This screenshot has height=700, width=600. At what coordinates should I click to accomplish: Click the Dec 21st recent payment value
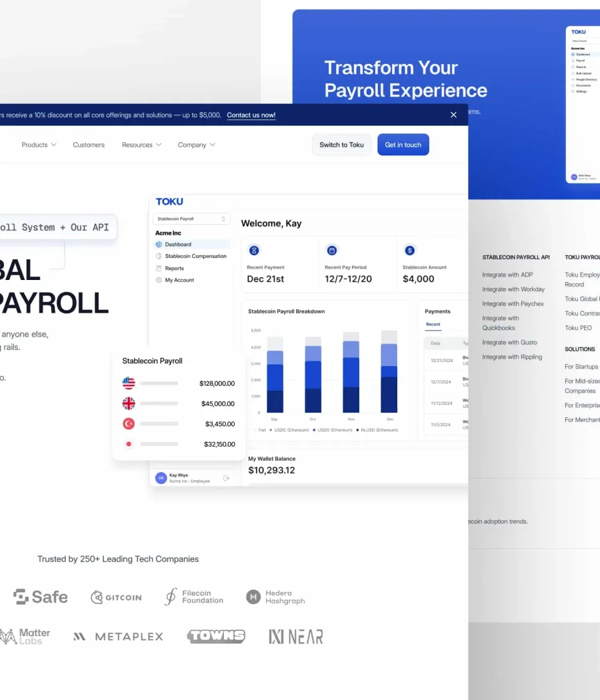tap(265, 279)
